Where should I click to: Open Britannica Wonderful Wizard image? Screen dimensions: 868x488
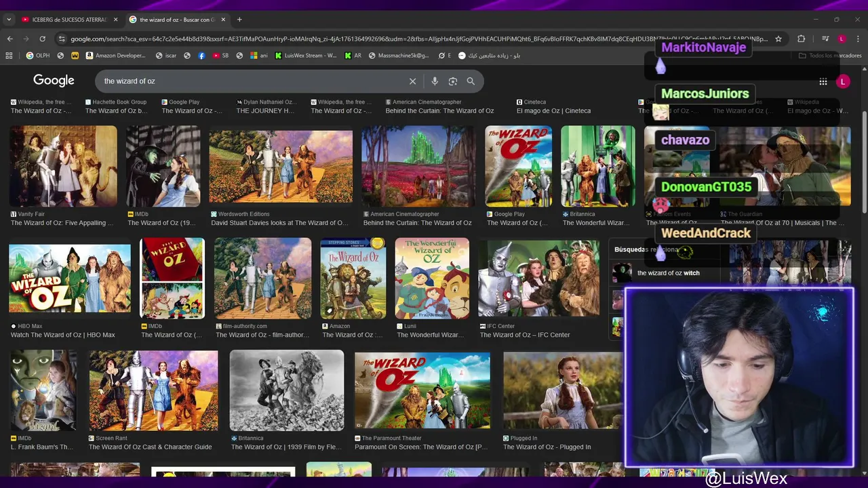click(x=598, y=166)
